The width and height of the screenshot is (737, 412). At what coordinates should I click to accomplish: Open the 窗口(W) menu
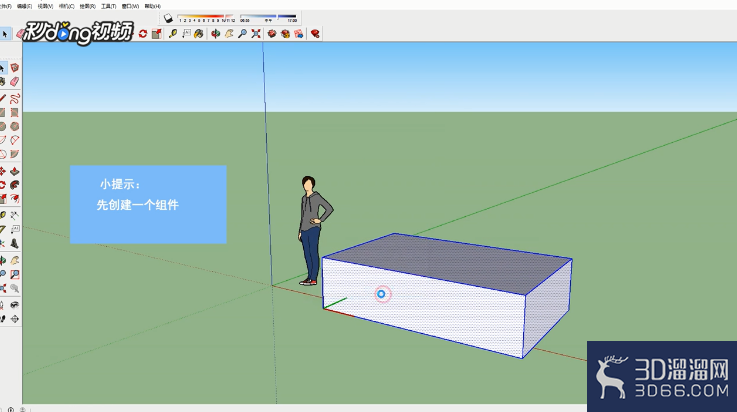click(130, 6)
